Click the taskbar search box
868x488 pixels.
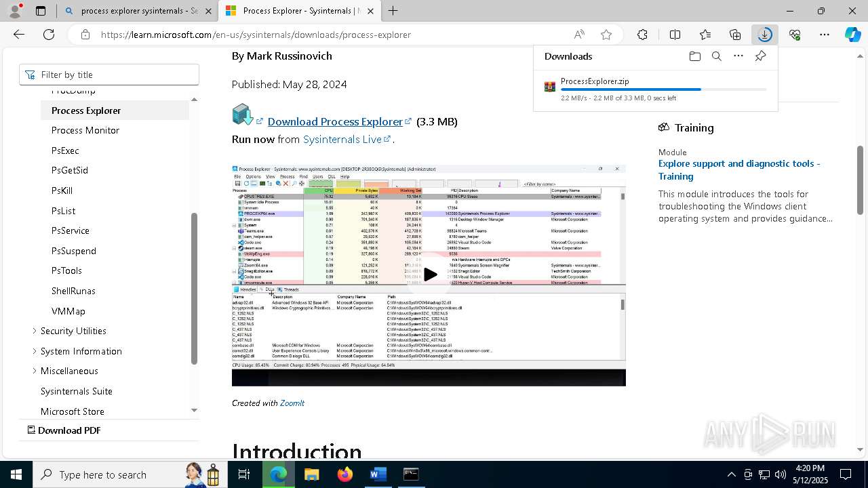point(129,474)
